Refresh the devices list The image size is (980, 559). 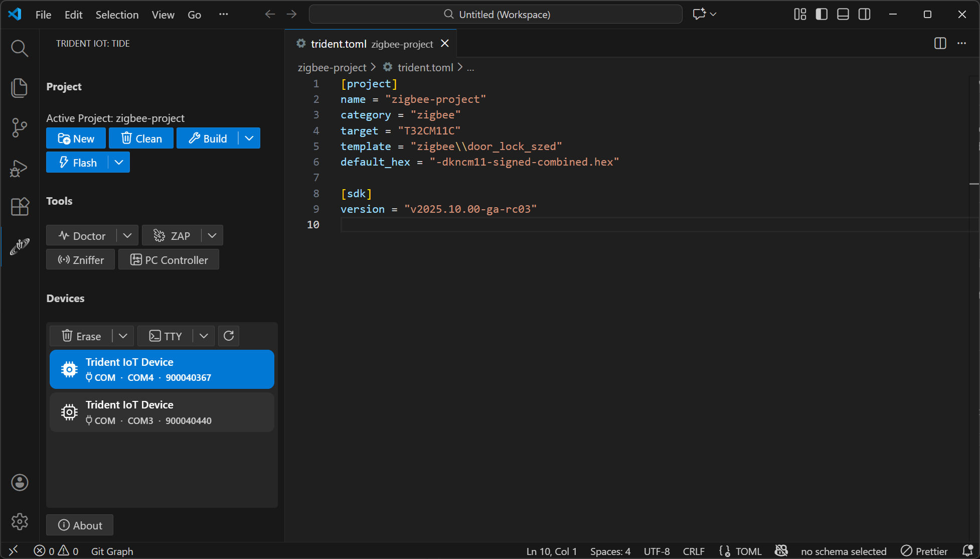coord(229,336)
